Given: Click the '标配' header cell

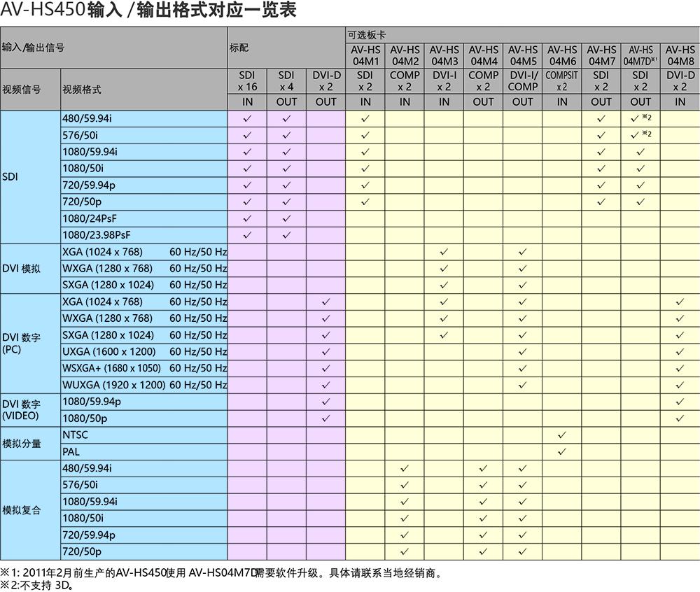Looking at the screenshot, I should tap(286, 48).
